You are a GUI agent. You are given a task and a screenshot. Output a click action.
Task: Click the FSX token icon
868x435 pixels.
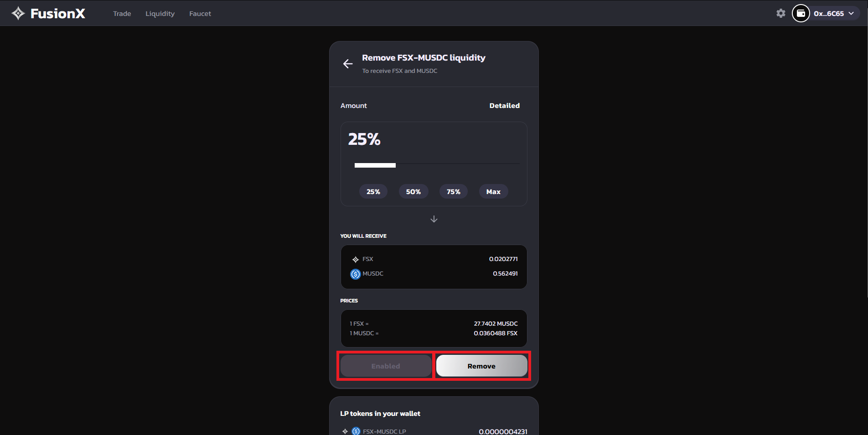pyautogui.click(x=356, y=260)
